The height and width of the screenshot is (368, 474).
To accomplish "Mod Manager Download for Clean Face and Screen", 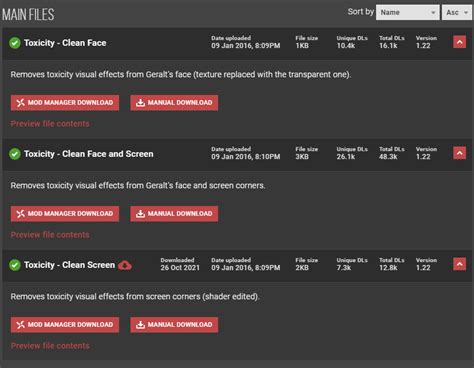I will (x=65, y=213).
